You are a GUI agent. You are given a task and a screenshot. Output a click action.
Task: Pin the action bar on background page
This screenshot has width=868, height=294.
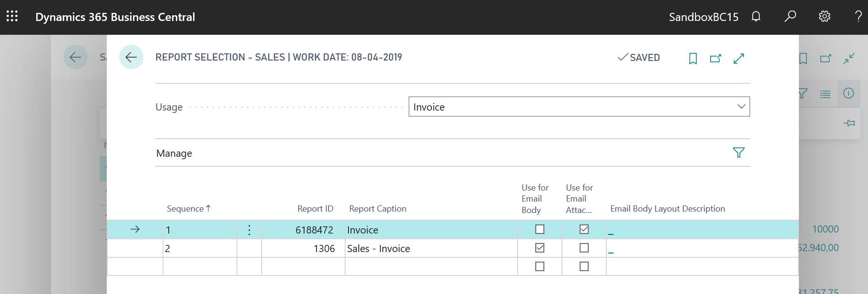pyautogui.click(x=849, y=123)
